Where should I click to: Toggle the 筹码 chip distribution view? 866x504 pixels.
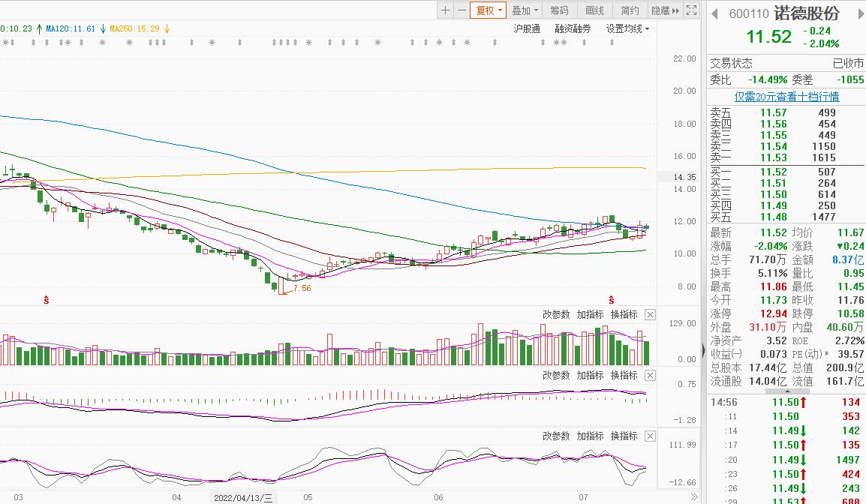click(559, 10)
